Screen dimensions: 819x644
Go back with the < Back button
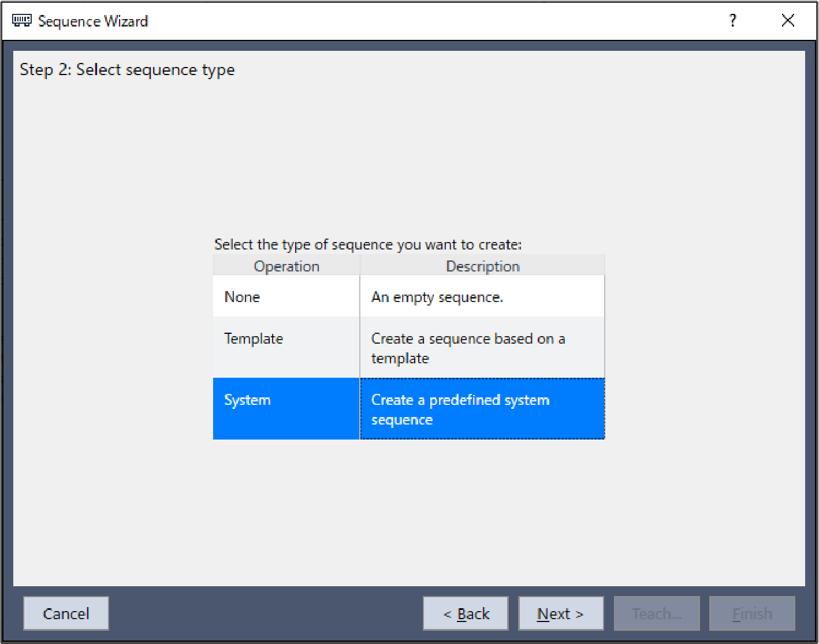(x=466, y=613)
